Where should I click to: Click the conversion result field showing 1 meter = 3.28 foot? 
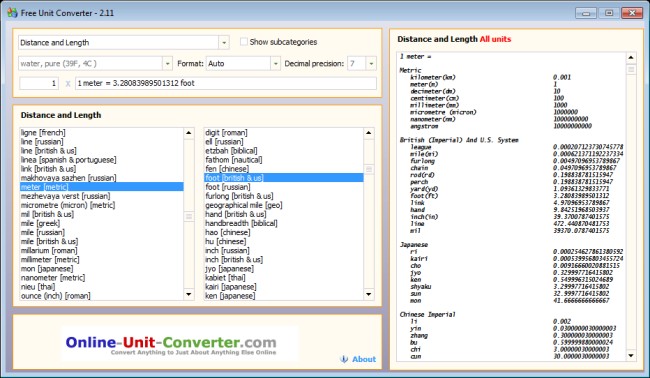[226, 83]
